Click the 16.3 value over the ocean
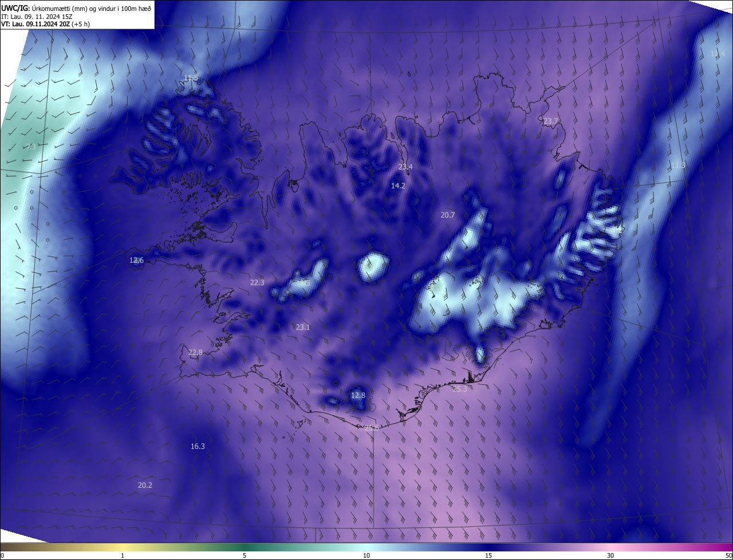The height and width of the screenshot is (560, 733). pos(198,447)
